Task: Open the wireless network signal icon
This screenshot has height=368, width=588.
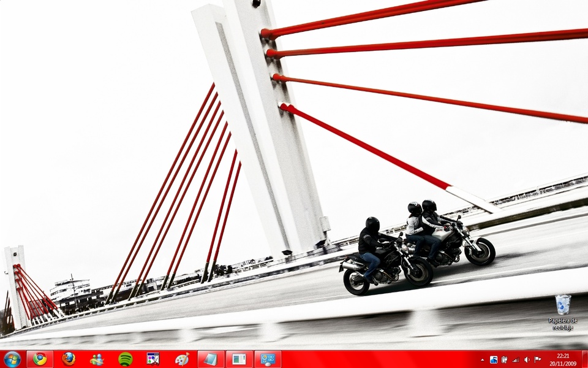Action: pyautogui.click(x=516, y=359)
